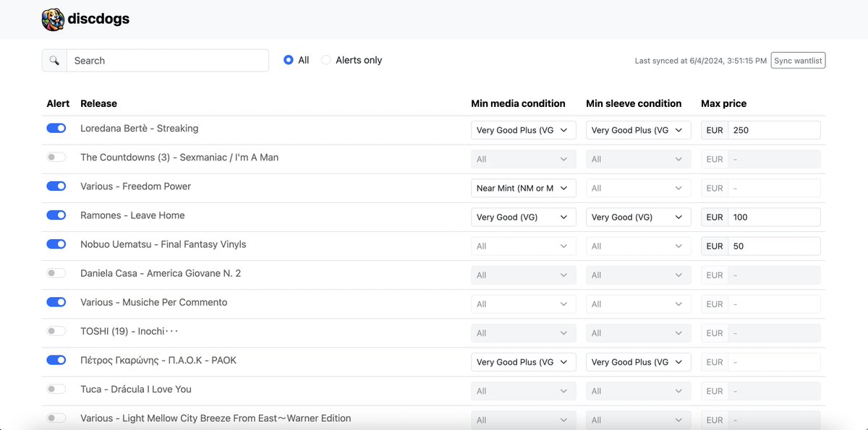Image resolution: width=868 pixels, height=430 pixels.
Task: Toggle alert for Ramones - Leave Home
Action: 56,215
